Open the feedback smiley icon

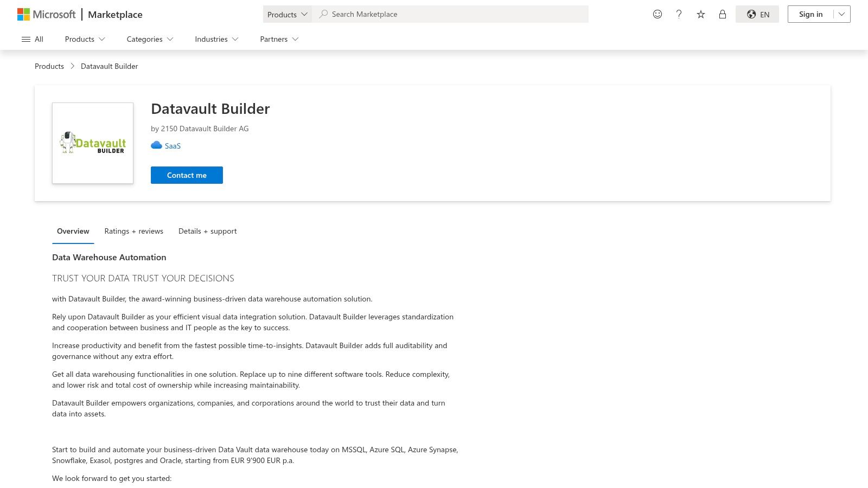coord(657,14)
